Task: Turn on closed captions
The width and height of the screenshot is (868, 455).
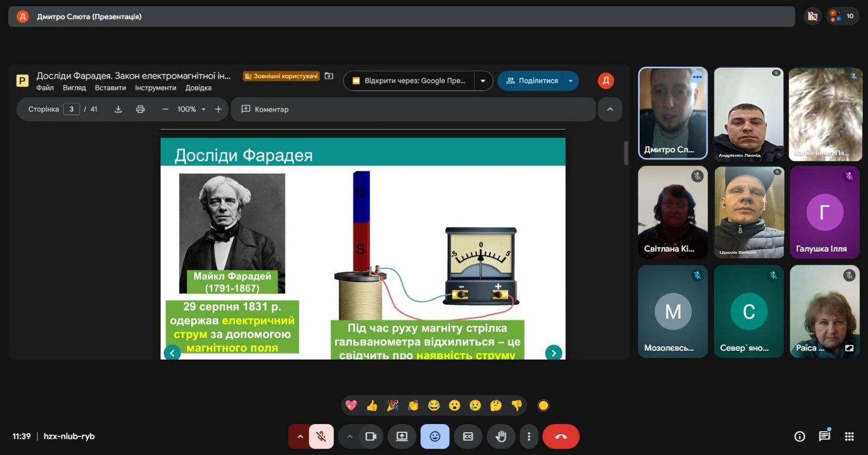Action: pos(468,437)
